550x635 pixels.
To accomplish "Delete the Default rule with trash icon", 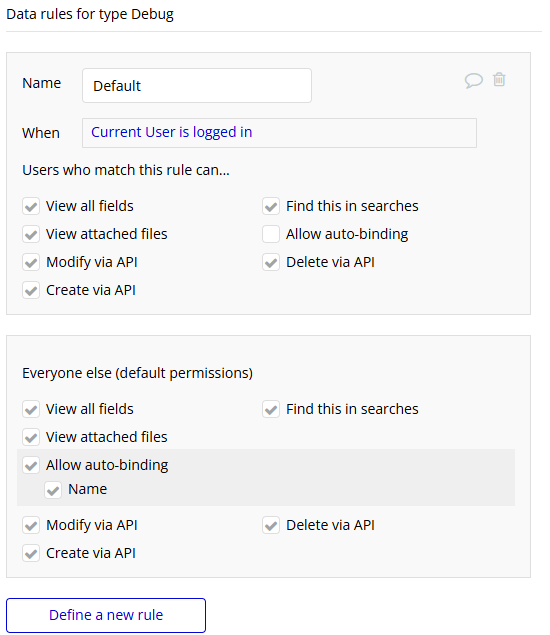I will click(x=499, y=79).
